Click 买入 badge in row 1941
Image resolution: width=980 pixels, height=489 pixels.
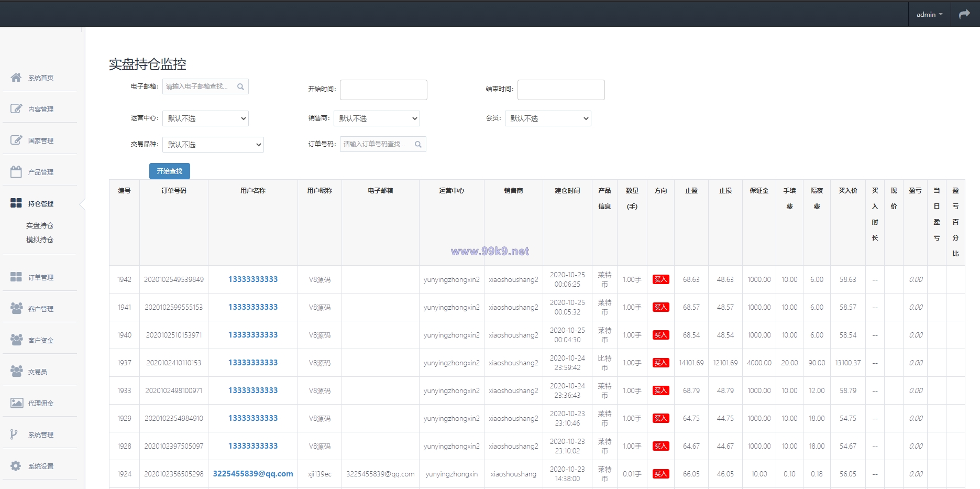click(660, 307)
